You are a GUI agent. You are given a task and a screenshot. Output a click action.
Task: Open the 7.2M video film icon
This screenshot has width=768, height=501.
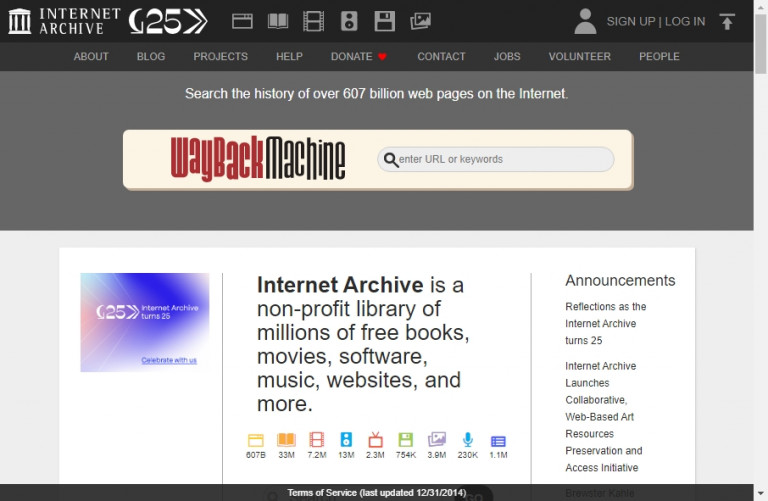click(316, 439)
